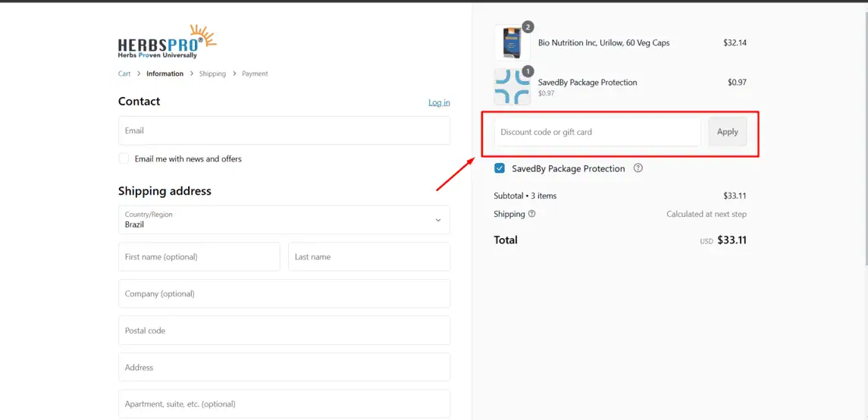868x420 pixels.
Task: Open the Urilow product thumbnail
Action: 512,42
